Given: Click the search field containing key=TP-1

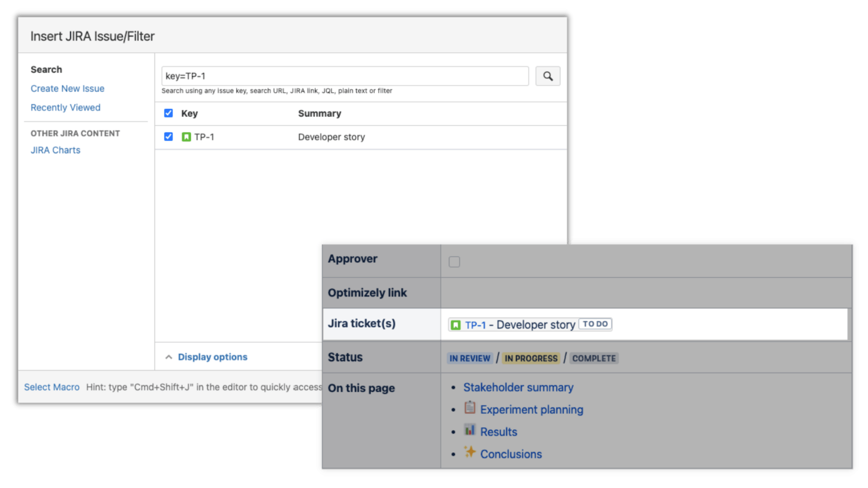Looking at the screenshot, I should click(345, 76).
